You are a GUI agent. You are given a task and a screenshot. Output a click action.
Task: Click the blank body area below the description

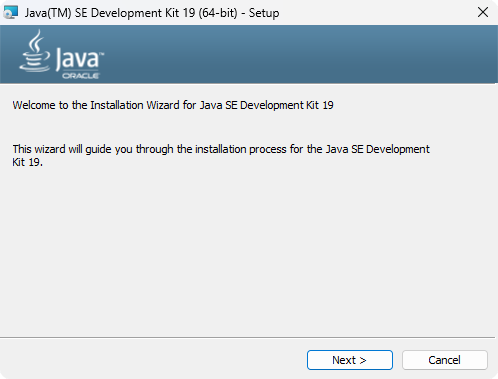tap(248, 250)
